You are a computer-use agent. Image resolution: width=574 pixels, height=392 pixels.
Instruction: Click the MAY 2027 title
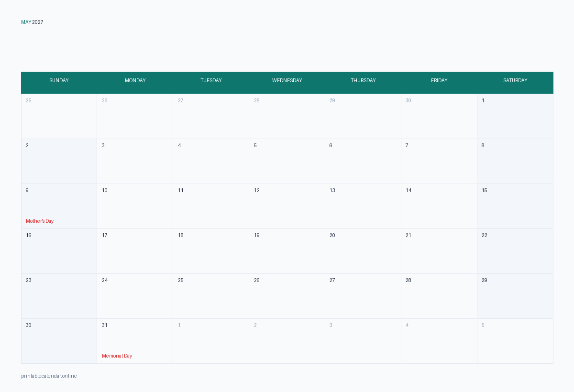32,22
